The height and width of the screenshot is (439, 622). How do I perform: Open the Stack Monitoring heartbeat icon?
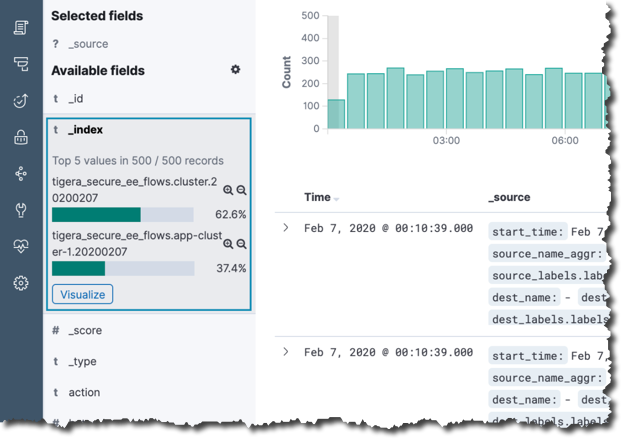[x=21, y=246]
